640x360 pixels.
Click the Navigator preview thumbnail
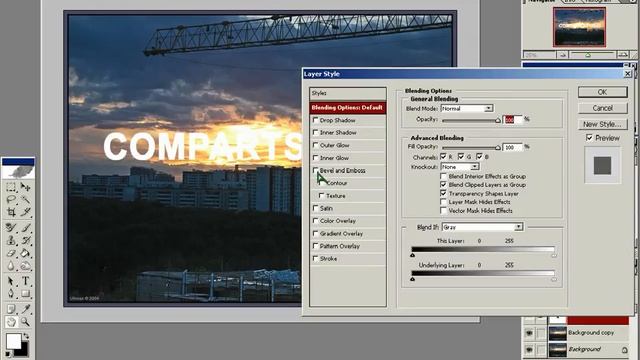point(579,27)
